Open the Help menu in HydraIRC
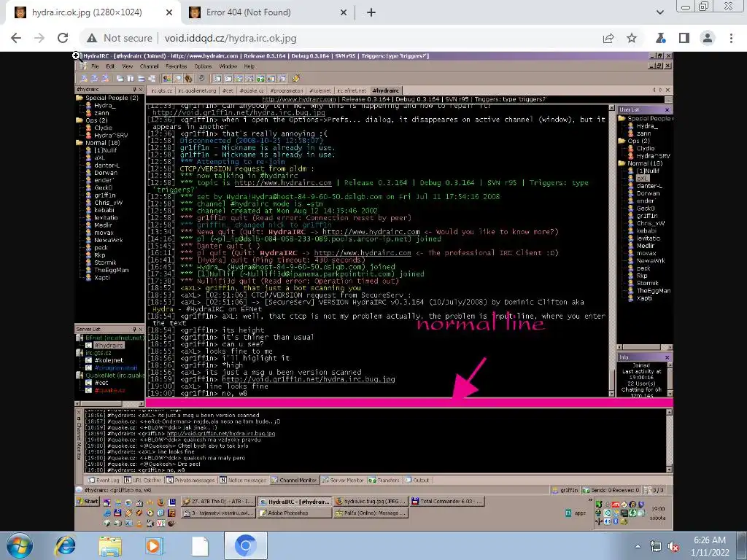 tap(249, 66)
